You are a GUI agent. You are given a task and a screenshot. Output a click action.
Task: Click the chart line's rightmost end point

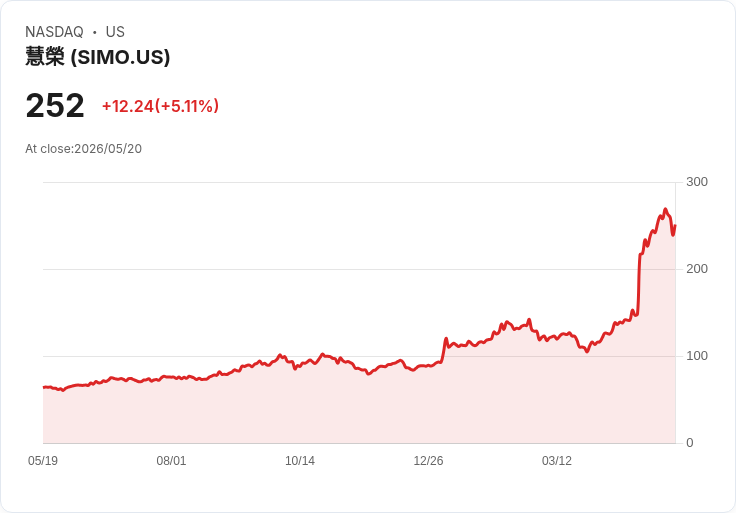[675, 226]
